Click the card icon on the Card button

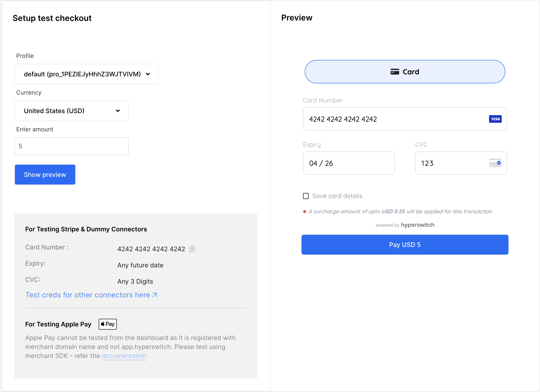[395, 72]
